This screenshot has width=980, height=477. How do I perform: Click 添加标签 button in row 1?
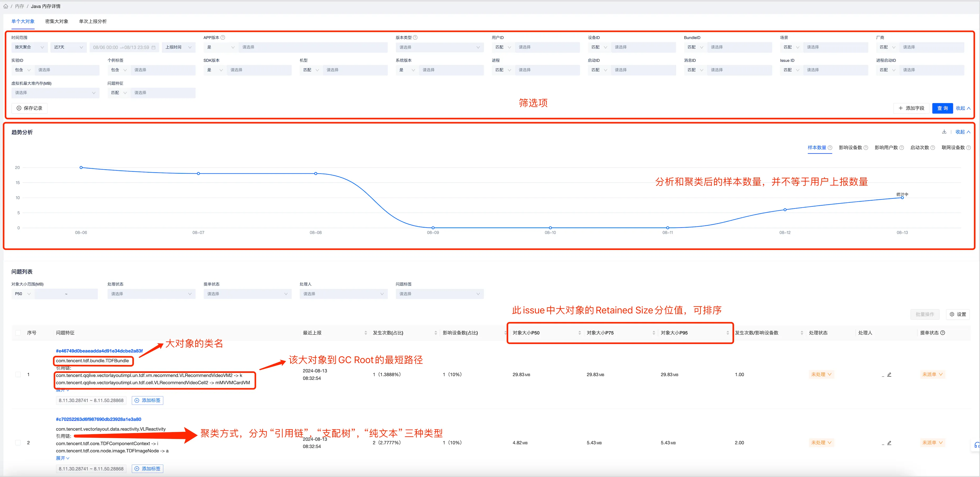(x=148, y=400)
